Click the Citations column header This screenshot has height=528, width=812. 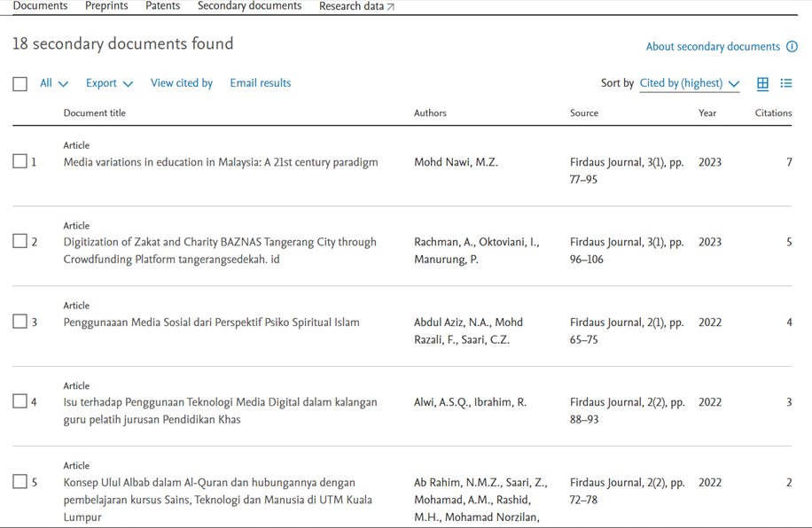(773, 113)
